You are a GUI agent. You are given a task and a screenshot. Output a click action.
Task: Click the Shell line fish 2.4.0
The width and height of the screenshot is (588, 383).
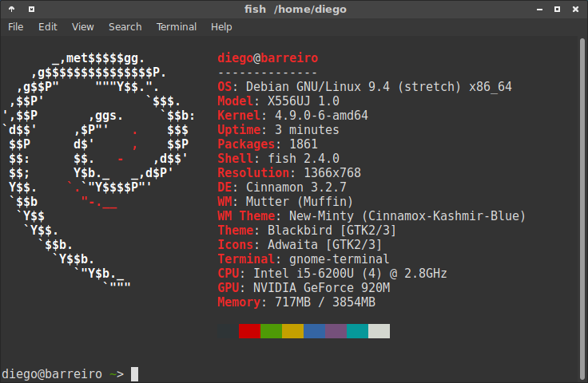279,158
